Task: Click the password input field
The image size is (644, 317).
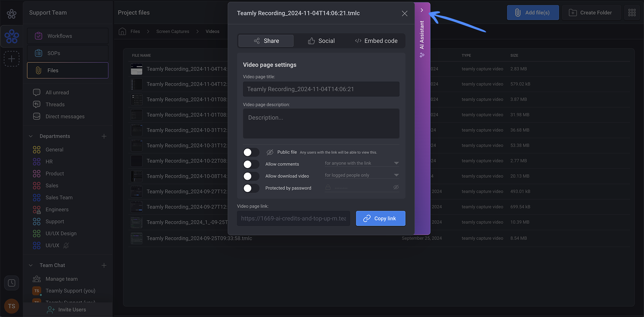Action: point(362,187)
